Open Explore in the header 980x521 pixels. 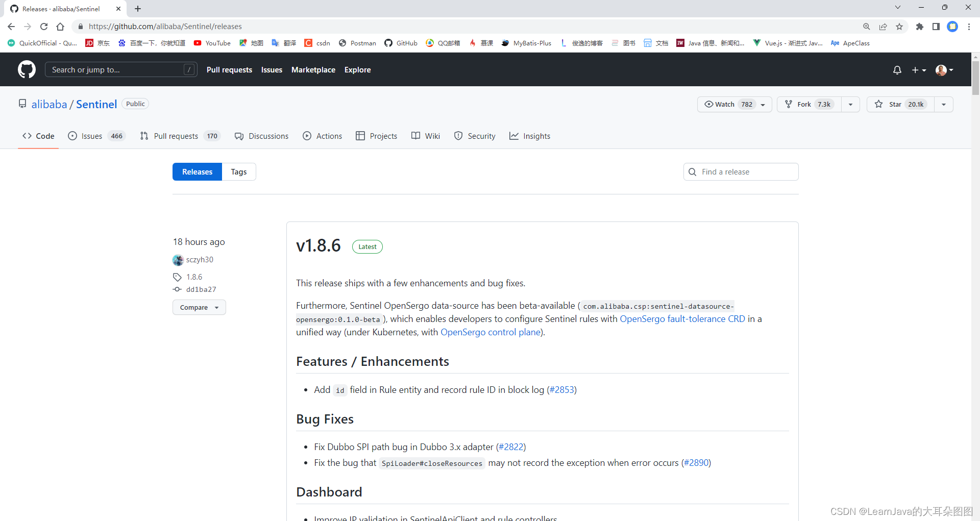(x=357, y=70)
